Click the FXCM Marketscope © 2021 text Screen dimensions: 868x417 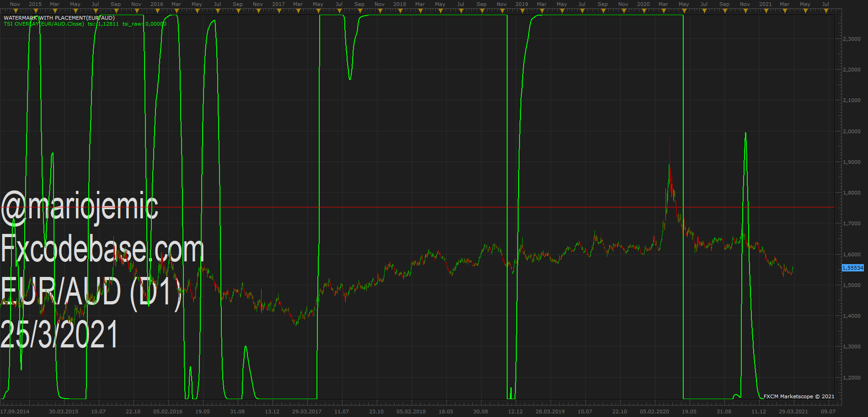pos(799,396)
